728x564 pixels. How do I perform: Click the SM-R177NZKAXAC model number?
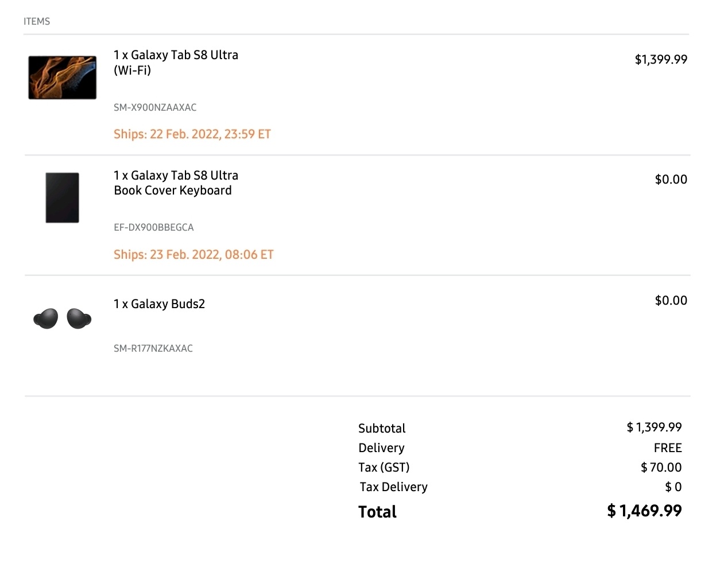pyautogui.click(x=153, y=348)
